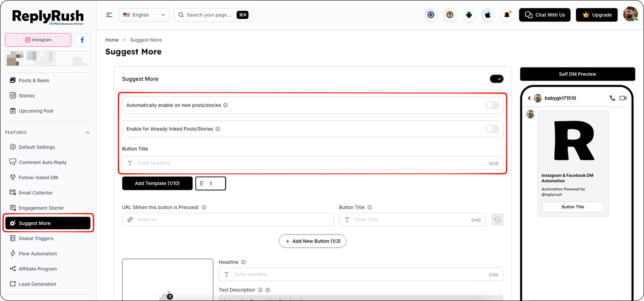Click the Upgrade button
644x301 pixels.
597,15
